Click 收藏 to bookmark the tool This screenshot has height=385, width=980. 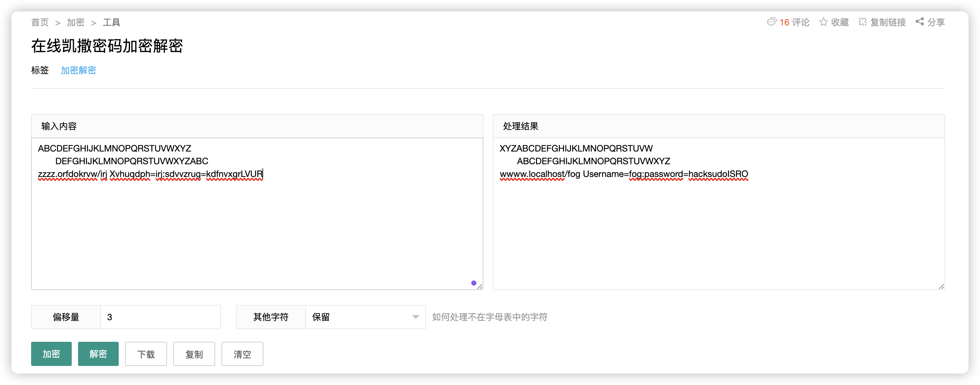click(840, 23)
